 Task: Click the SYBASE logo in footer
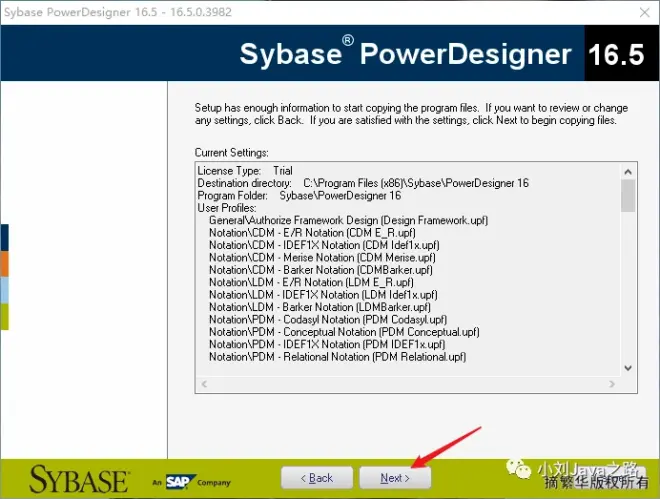click(79, 479)
